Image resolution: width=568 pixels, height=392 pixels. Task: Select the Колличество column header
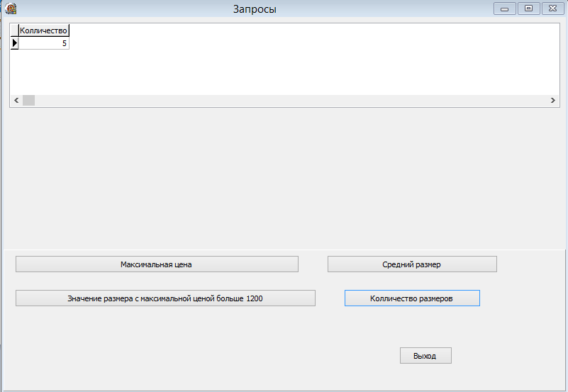[x=43, y=30]
